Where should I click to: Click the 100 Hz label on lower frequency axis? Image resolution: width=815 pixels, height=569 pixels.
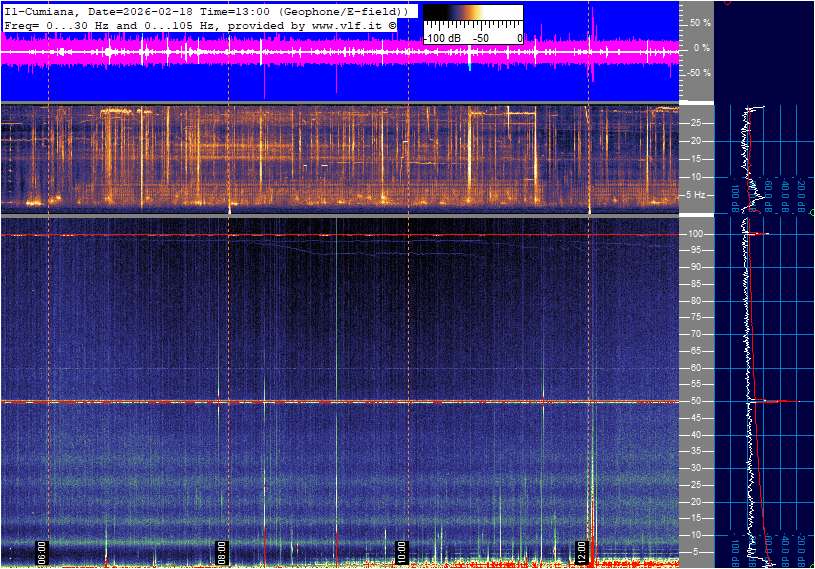698,234
